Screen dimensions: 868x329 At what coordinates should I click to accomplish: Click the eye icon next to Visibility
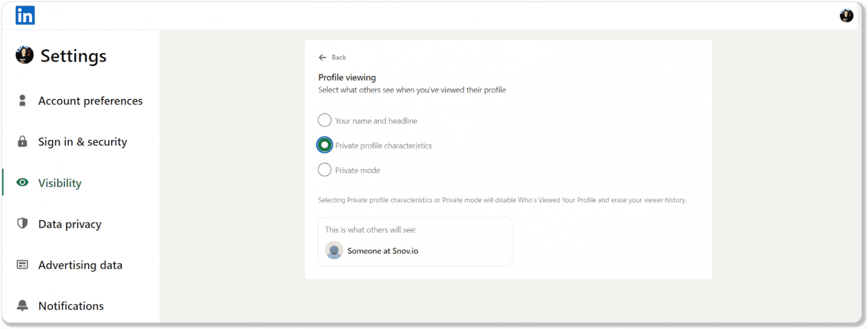[x=22, y=182]
